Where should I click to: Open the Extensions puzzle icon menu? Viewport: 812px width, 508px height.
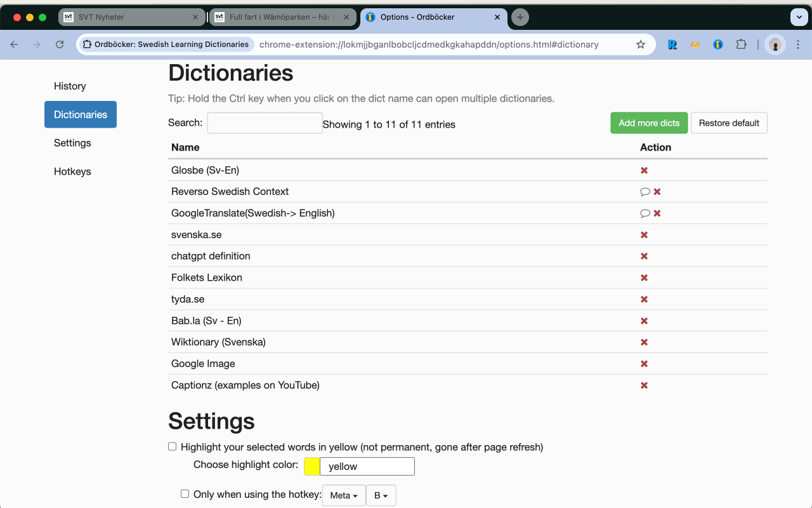[741, 44]
